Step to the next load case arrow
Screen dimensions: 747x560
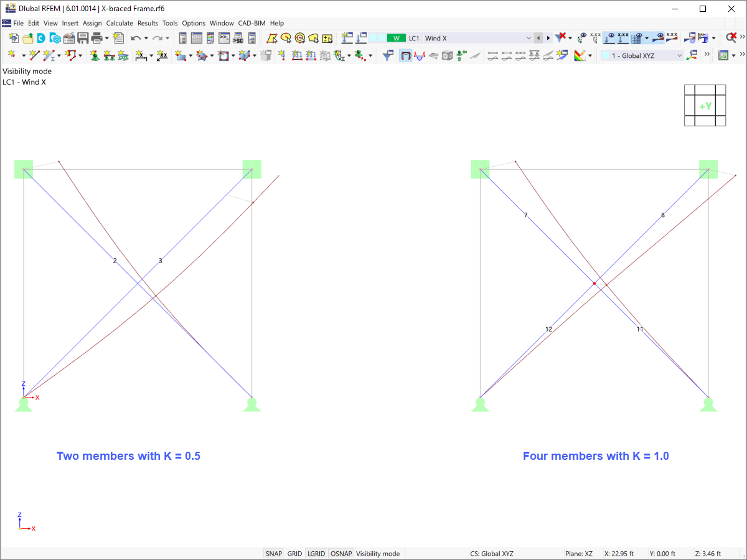[x=547, y=38]
